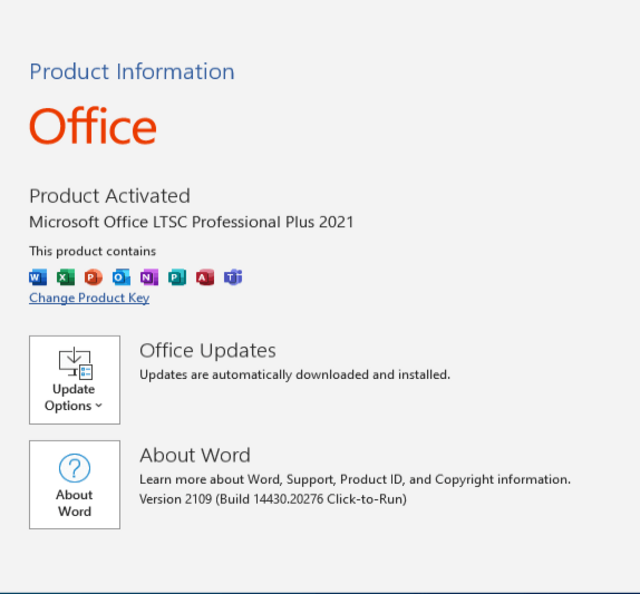Viewport: 640px width, 594px height.
Task: Click the This product contains label
Action: point(93,251)
